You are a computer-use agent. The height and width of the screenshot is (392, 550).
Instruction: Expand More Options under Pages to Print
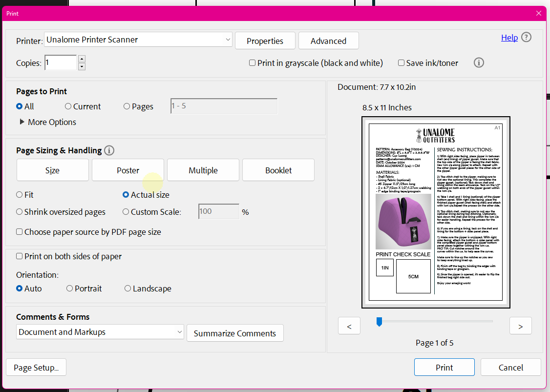[22, 122]
